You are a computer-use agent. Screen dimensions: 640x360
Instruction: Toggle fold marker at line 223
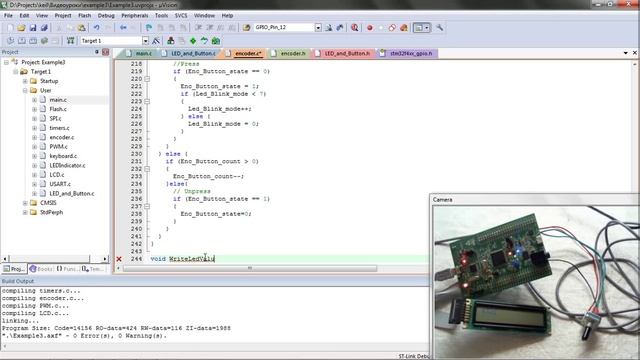[147, 101]
